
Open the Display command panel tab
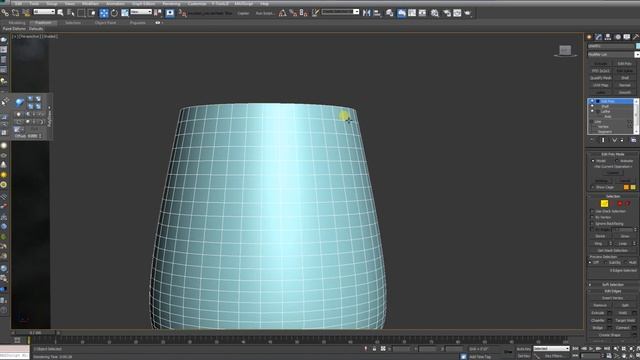click(x=627, y=37)
